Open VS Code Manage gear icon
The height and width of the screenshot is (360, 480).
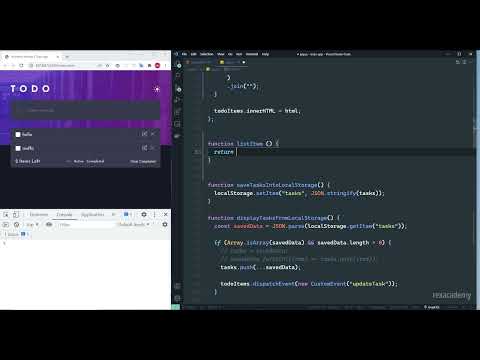[178, 298]
